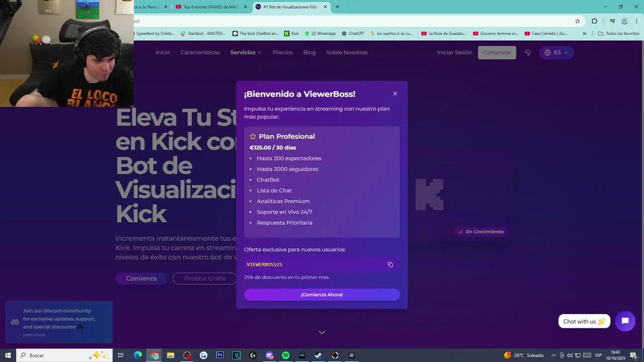Bookmark this page with the star icon
644x362 pixels.
pyautogui.click(x=578, y=21)
